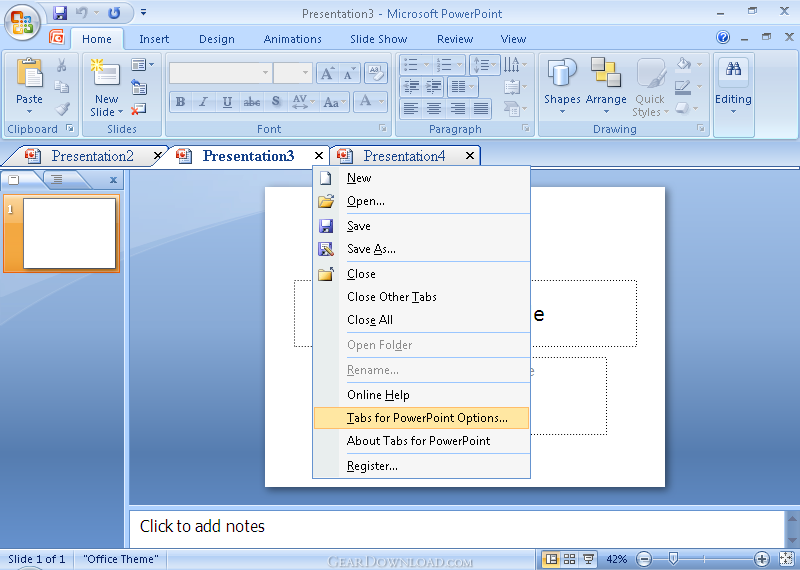800x570 pixels.
Task: Click the Text Direction icon
Action: point(515,64)
